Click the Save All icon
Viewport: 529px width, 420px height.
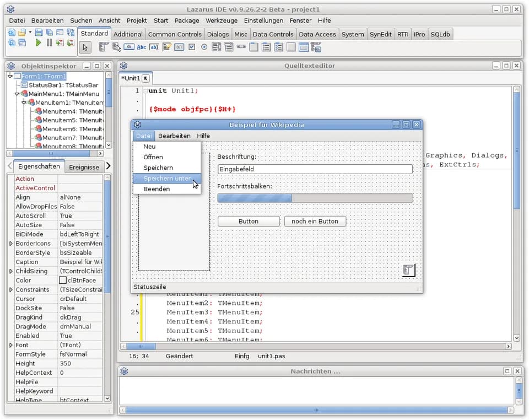pyautogui.click(x=49, y=33)
